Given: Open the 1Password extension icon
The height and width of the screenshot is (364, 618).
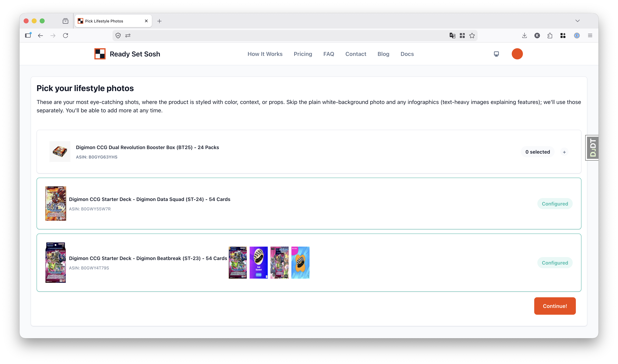Looking at the screenshot, I should [577, 36].
